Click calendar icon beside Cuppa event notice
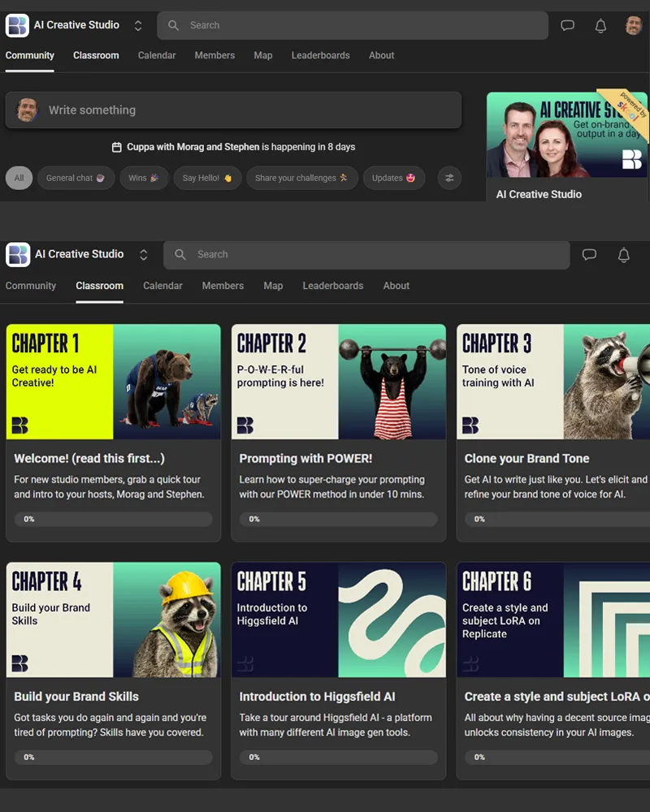This screenshot has width=650, height=812. pos(117,147)
